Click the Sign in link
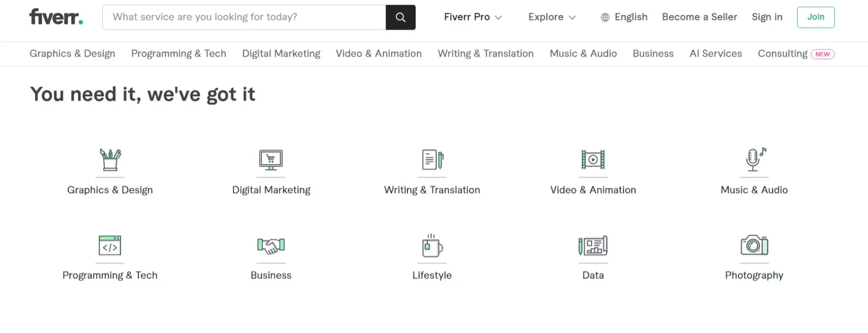Image resolution: width=868 pixels, height=333 pixels. tap(767, 17)
